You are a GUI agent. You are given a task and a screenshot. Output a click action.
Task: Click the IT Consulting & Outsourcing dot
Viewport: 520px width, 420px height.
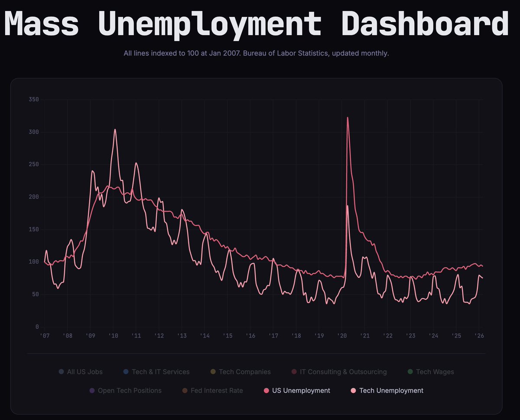click(x=294, y=371)
